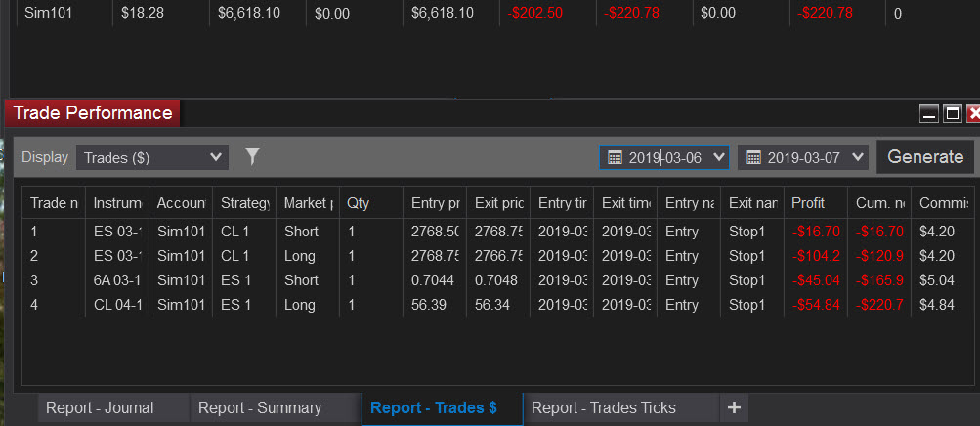
Task: Minimize the Trade Performance window
Action: click(929, 113)
